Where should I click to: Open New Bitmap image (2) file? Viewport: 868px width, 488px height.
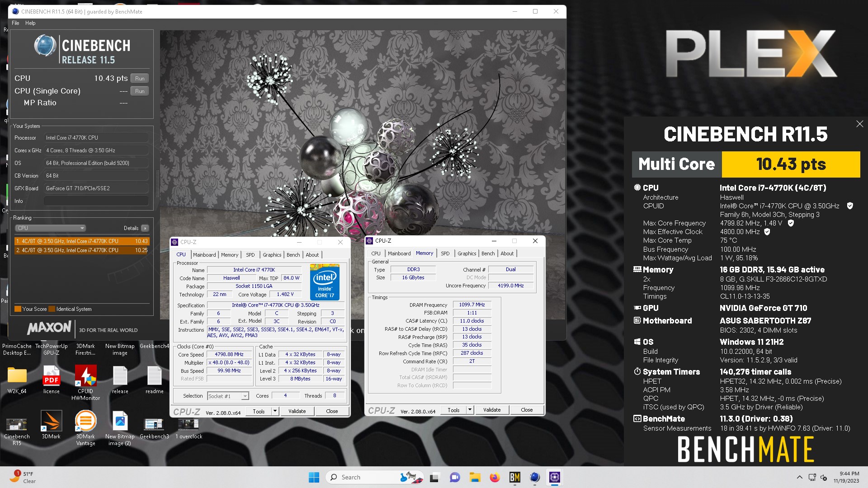[120, 428]
